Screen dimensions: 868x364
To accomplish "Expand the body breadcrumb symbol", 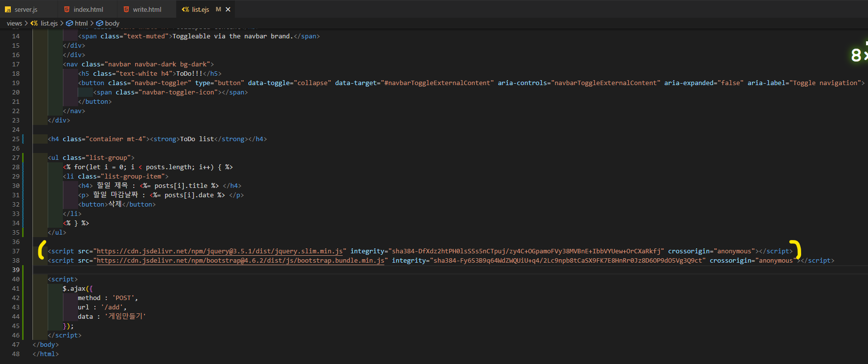I will pos(112,23).
